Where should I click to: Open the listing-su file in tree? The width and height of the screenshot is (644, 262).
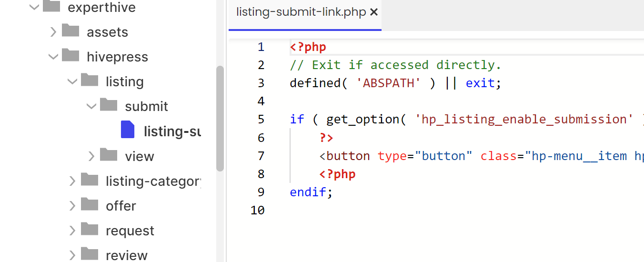(172, 131)
